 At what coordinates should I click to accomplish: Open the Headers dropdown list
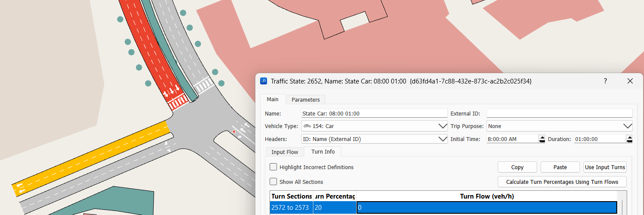pyautogui.click(x=442, y=139)
